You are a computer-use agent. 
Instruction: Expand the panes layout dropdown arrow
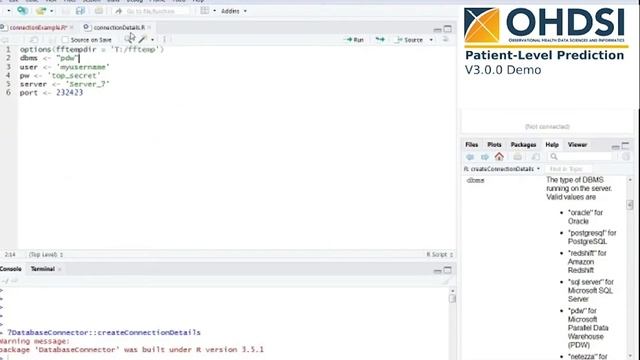click(214, 11)
